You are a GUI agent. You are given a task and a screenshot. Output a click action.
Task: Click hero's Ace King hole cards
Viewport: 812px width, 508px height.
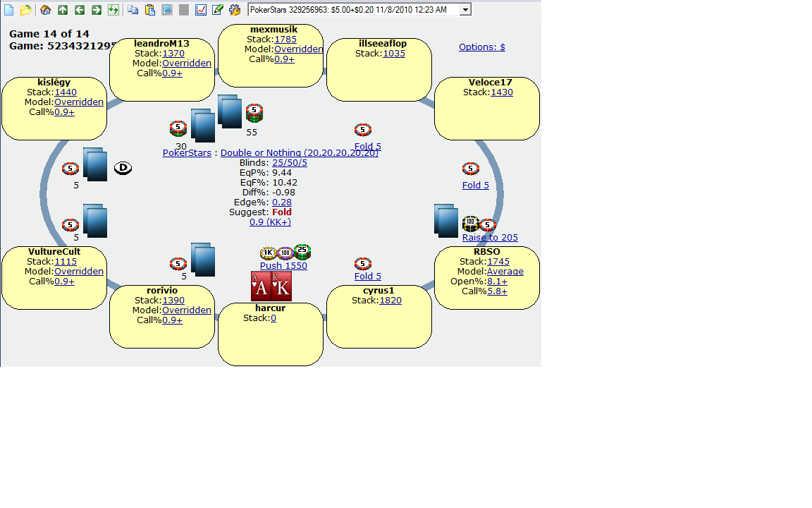point(271,286)
